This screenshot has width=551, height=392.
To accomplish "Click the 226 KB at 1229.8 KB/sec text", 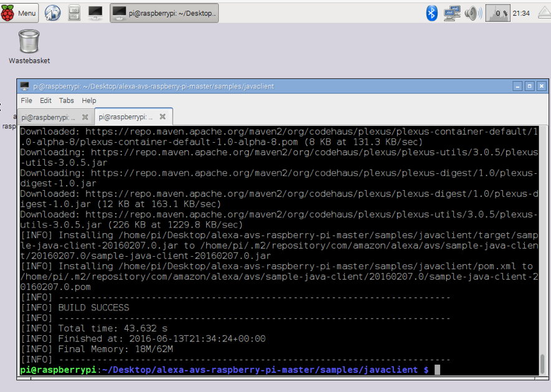I will tap(175, 225).
